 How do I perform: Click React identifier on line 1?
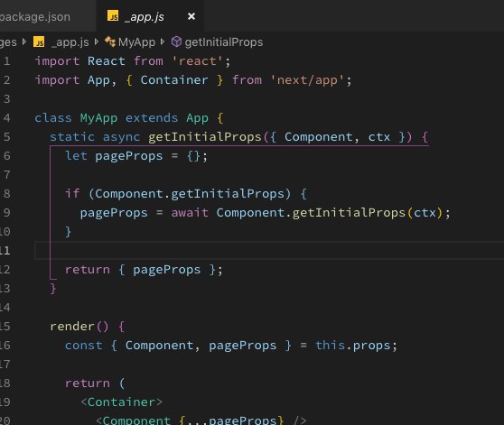click(107, 61)
